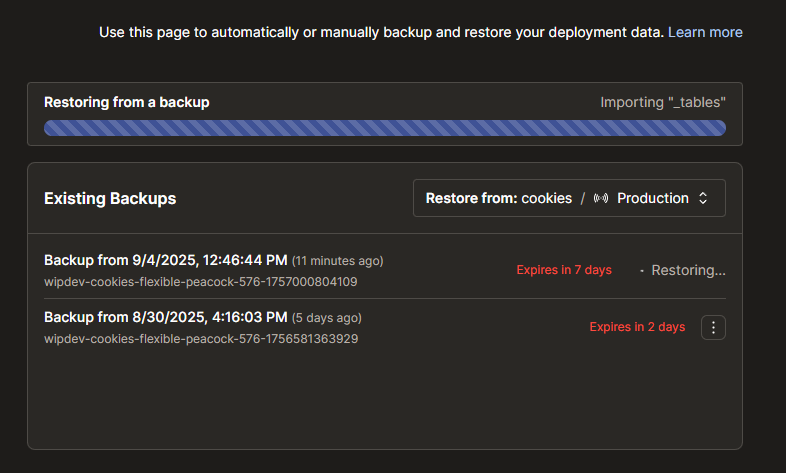
Task: Click the (11 minutes ago) timestamp
Action: pyautogui.click(x=337, y=261)
